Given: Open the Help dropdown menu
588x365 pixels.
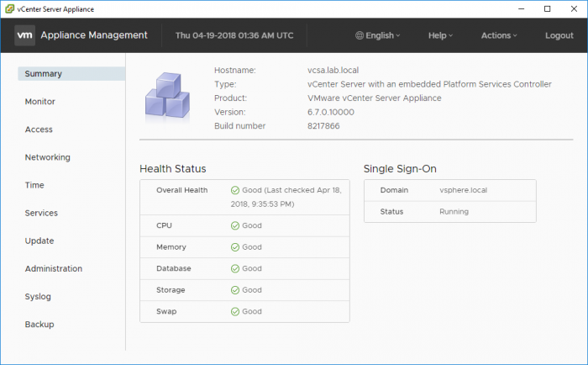Looking at the screenshot, I should click(x=441, y=35).
